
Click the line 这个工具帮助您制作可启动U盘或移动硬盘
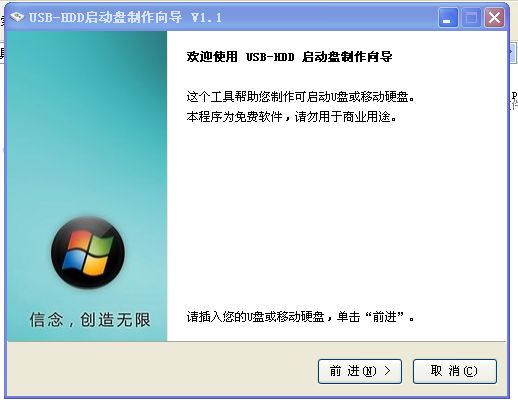(x=300, y=97)
